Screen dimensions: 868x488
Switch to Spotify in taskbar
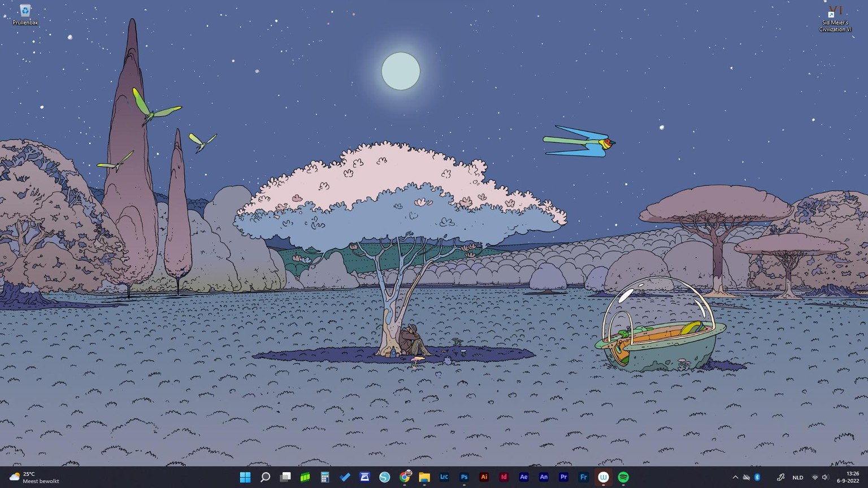[623, 477]
